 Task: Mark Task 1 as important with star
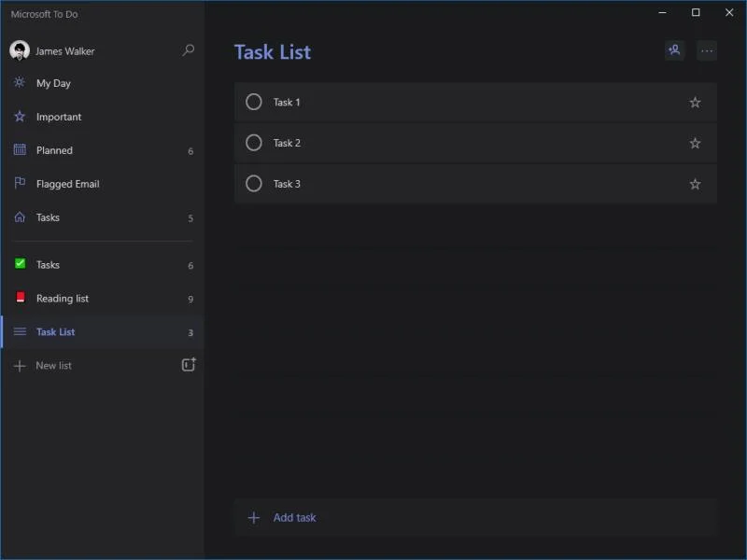pos(695,103)
